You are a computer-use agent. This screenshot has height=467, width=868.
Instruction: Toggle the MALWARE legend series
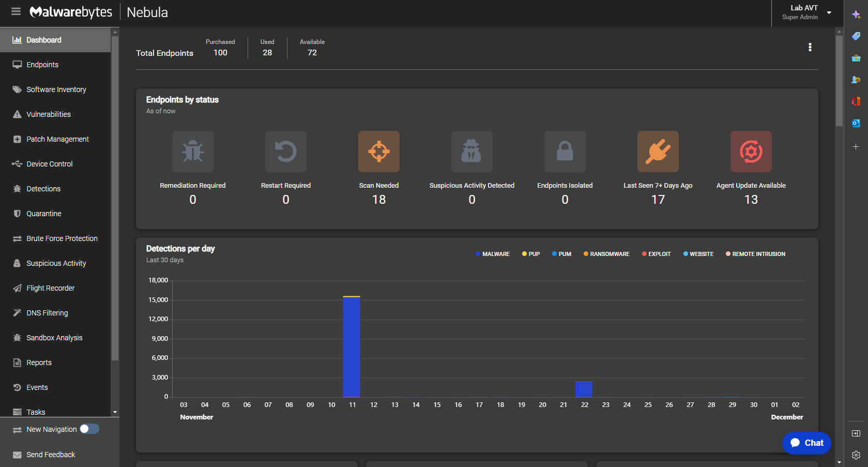492,254
